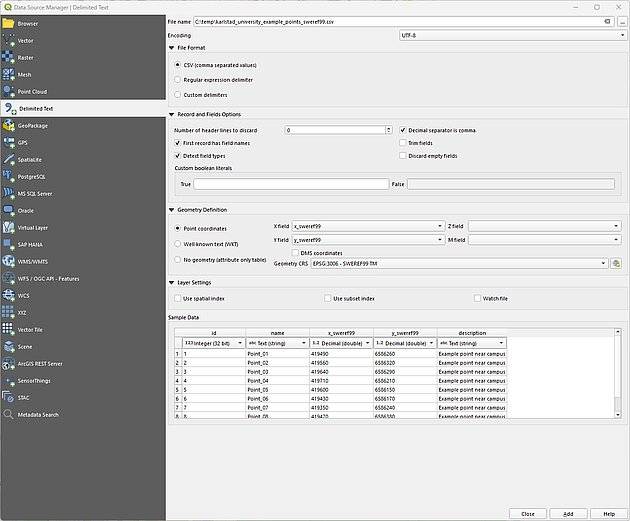Open the Browser source icon
The image size is (630, 521).
pos(8,23)
